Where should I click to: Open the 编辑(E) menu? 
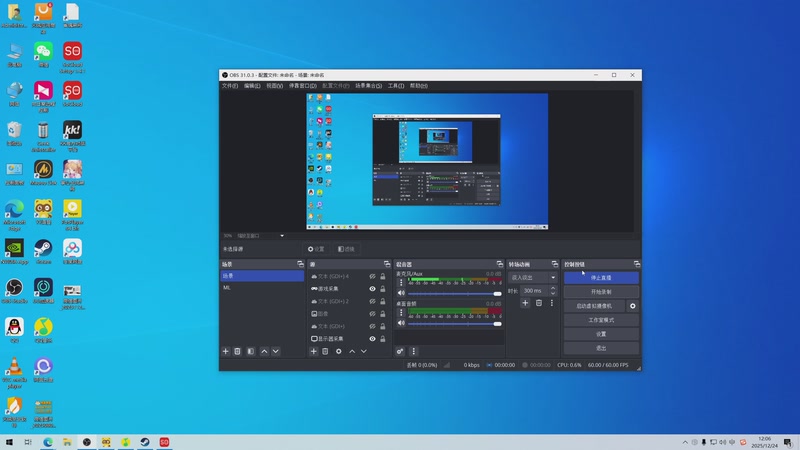point(252,86)
